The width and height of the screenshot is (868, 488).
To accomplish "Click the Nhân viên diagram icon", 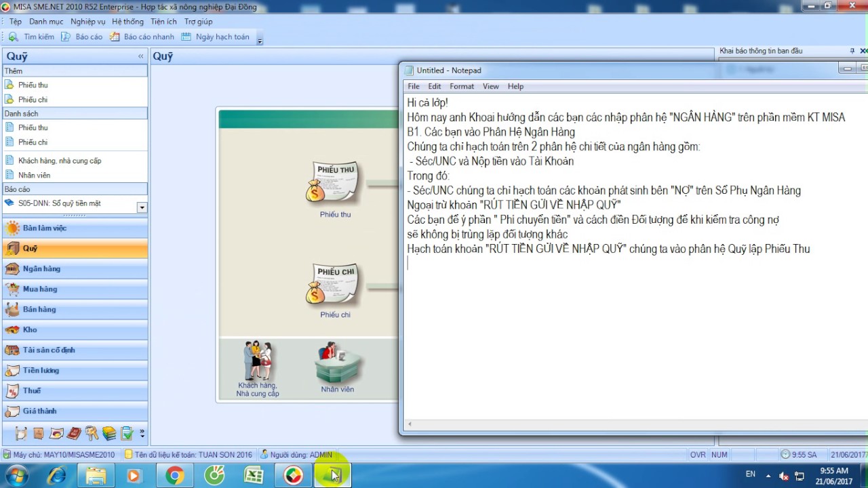I will pos(337,363).
